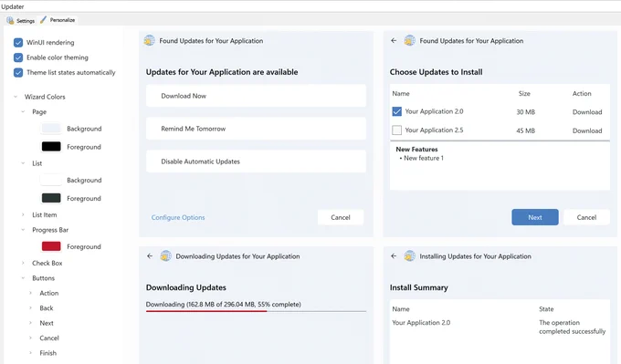Expand the List Item tree node
Screen dimensions: 621x364
tap(23, 214)
